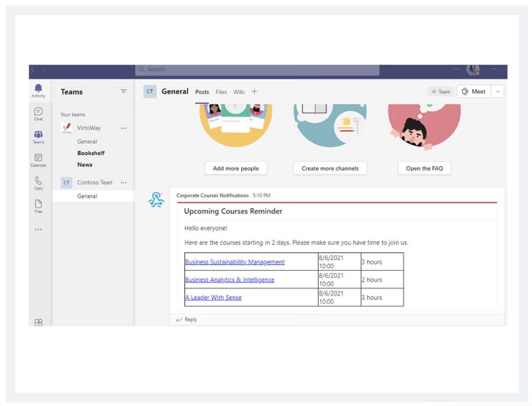Open Files from the left rail
532x406 pixels.
click(x=38, y=206)
